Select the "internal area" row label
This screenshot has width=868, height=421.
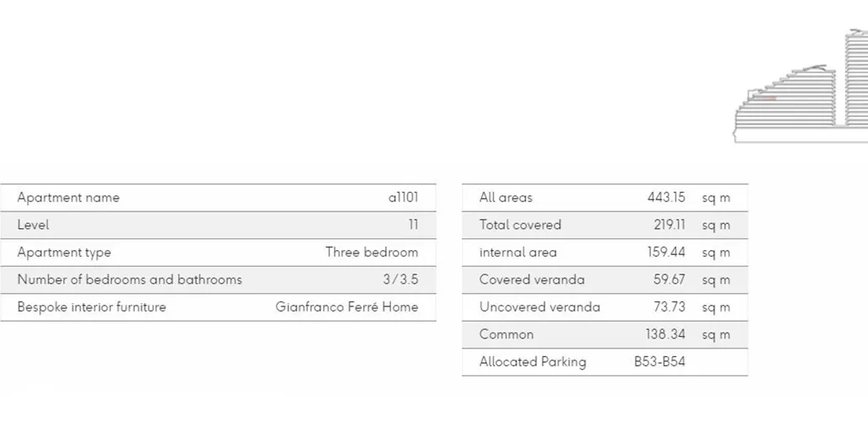point(518,253)
